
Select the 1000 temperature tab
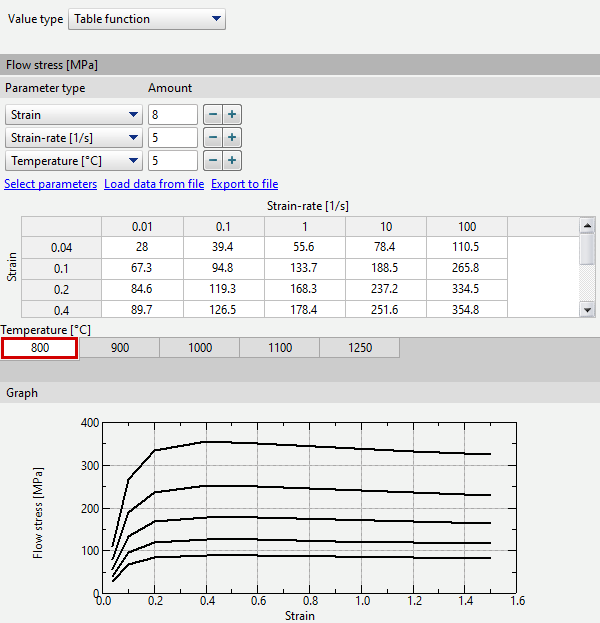[199, 348]
